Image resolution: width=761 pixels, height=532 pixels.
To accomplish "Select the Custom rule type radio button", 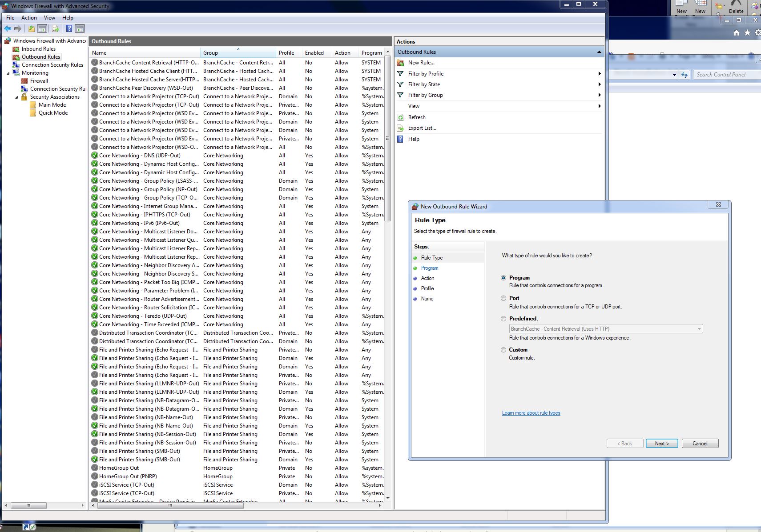I will click(503, 350).
